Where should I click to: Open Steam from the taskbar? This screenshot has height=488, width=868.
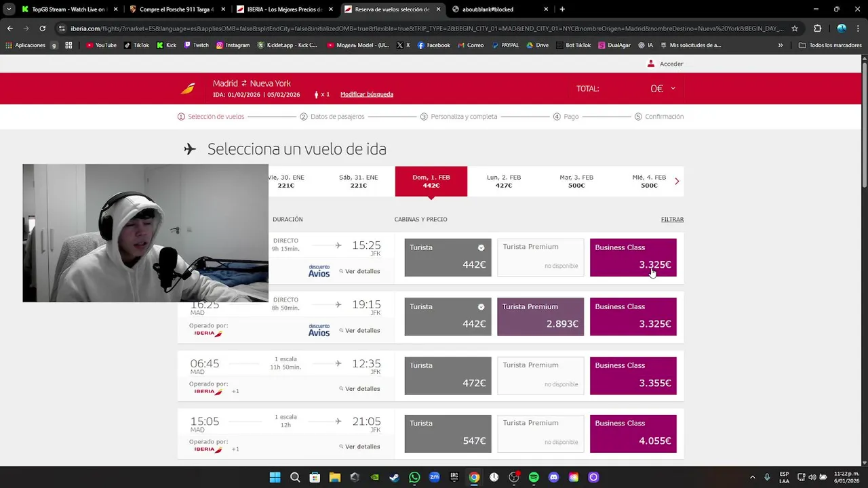pos(395,477)
